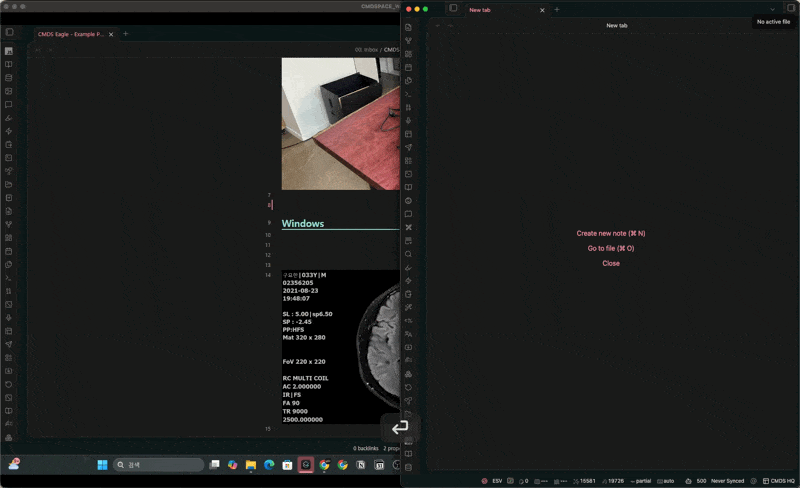
Task: Close the New tab tab
Action: 542,10
